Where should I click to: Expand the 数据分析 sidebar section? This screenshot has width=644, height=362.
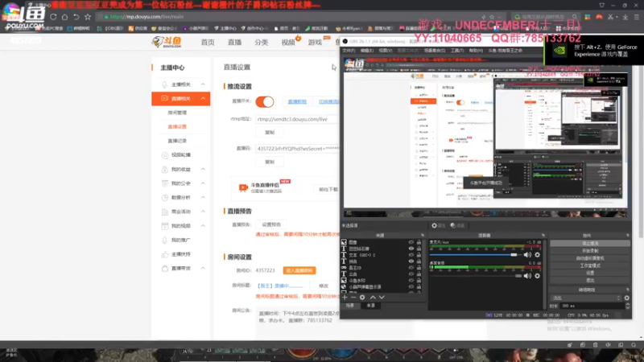pos(203,197)
